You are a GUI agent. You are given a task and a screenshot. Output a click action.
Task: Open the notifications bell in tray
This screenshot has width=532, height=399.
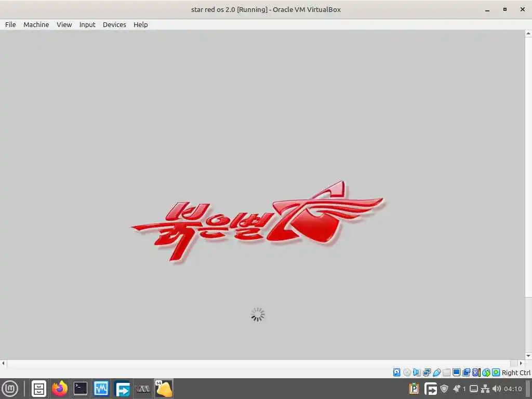(457, 389)
